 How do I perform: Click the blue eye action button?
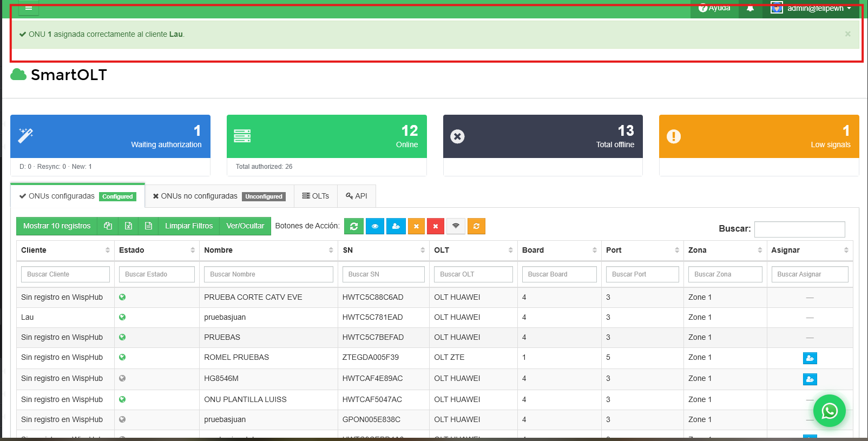[x=374, y=226]
